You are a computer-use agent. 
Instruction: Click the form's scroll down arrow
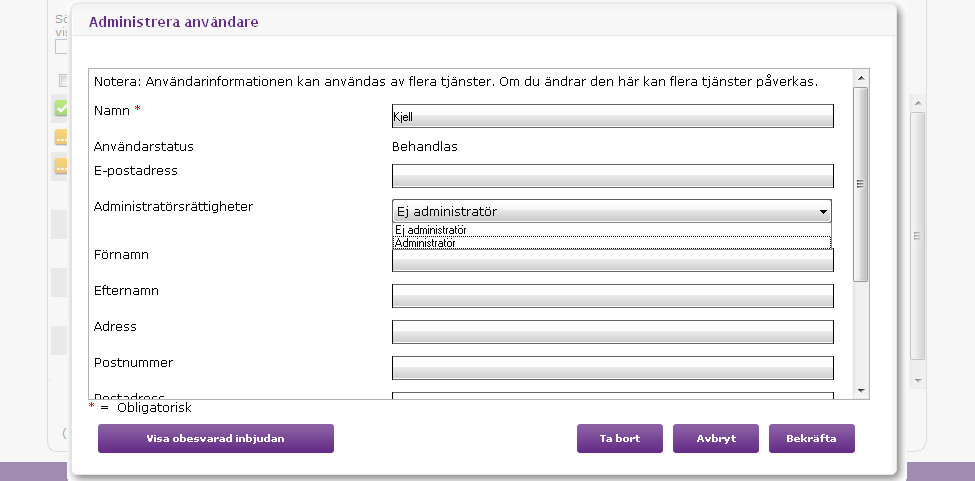[x=861, y=390]
